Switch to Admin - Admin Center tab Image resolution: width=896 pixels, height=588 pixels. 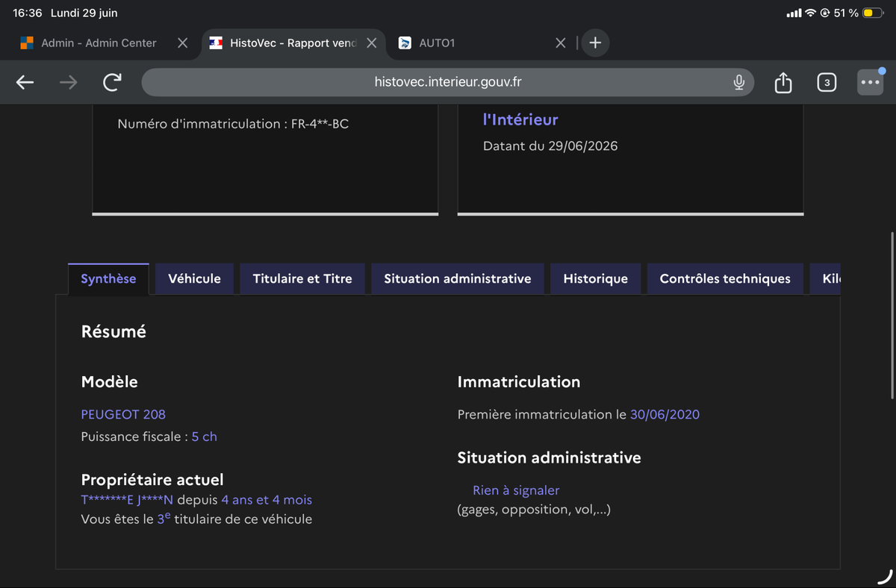[99, 43]
